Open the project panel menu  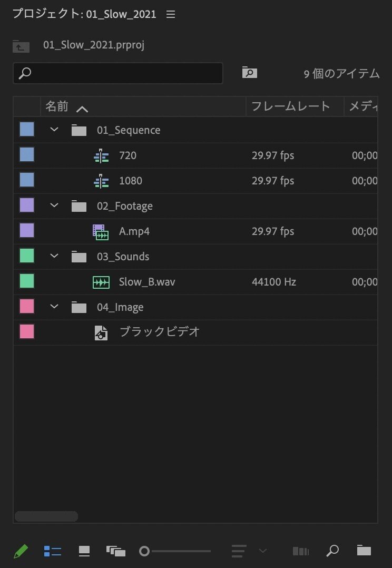(170, 14)
